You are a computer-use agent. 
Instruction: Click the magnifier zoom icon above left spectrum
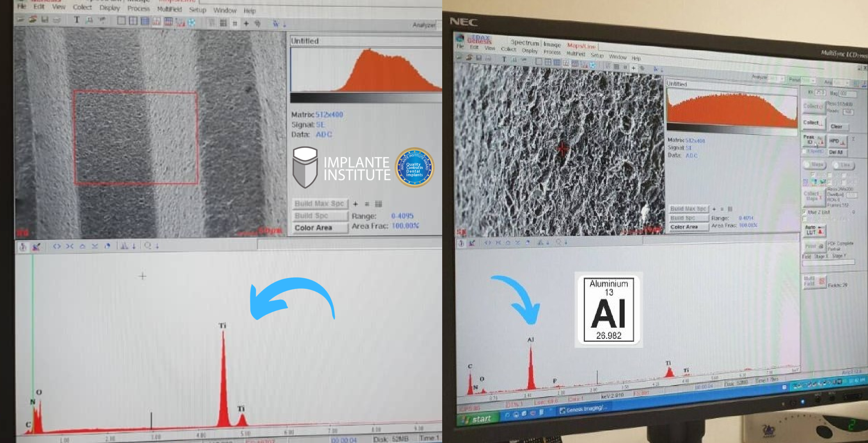click(x=148, y=246)
